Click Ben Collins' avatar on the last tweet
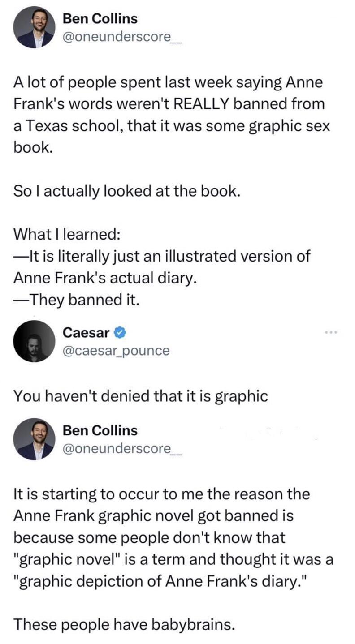355x644 pixels. pos(35,438)
